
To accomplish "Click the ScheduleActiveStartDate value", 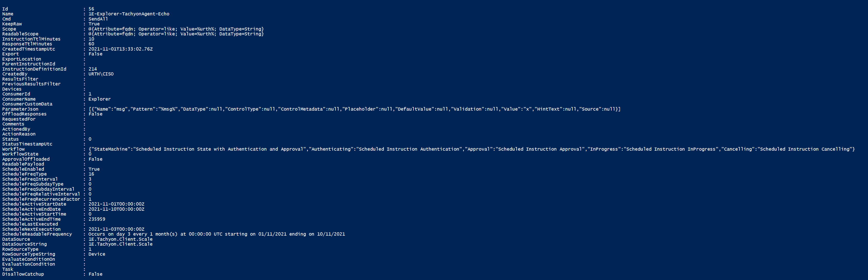I will tap(116, 204).
